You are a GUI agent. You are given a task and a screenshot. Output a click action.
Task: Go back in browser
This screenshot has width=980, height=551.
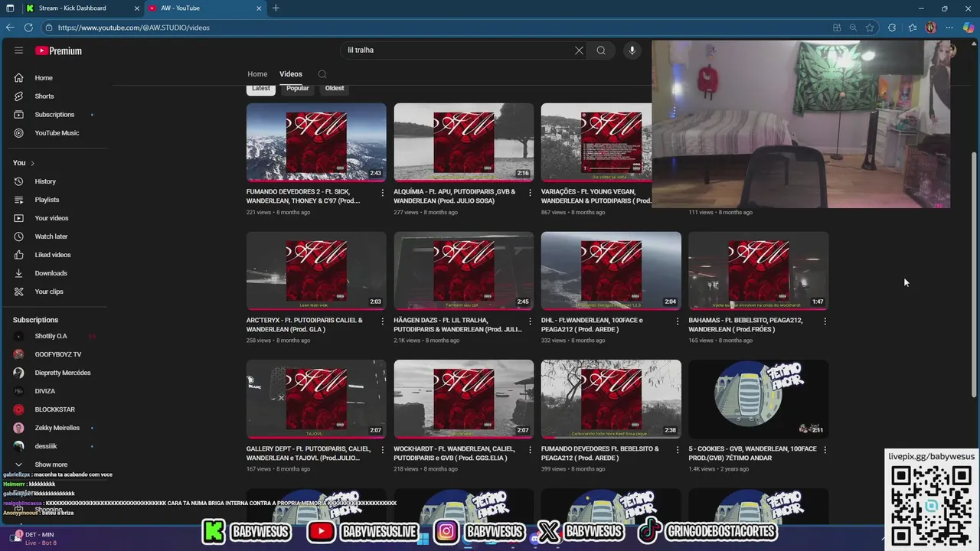(x=10, y=28)
